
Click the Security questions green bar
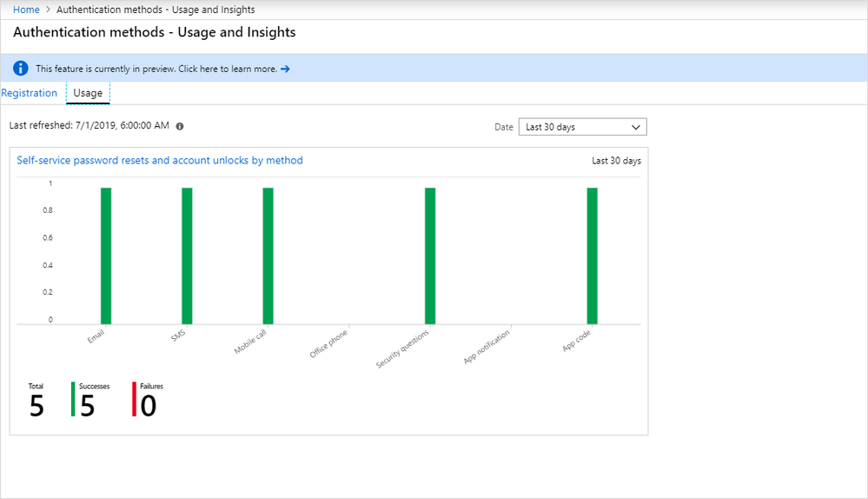click(429, 256)
